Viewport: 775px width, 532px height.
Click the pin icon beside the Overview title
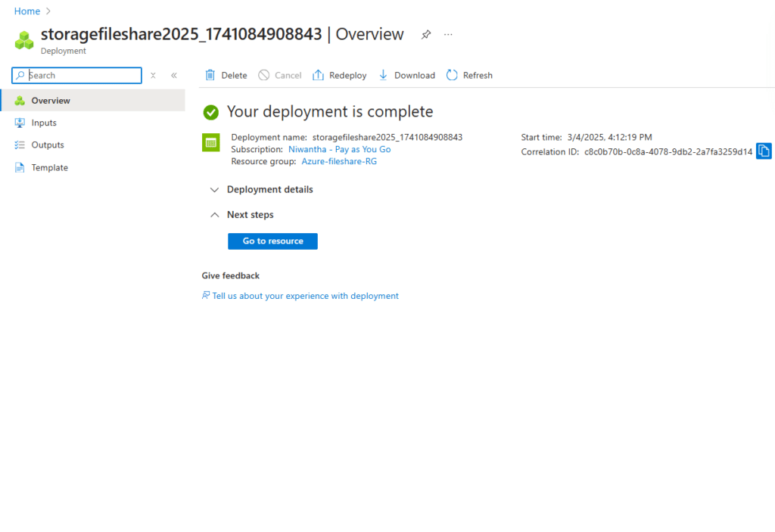pyautogui.click(x=426, y=35)
